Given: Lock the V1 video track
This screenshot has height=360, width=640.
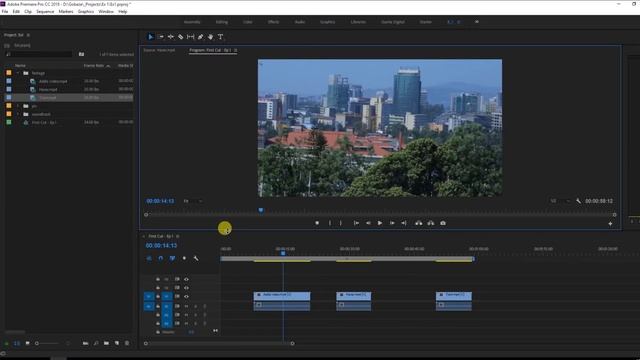Looking at the screenshot, I should (158, 297).
